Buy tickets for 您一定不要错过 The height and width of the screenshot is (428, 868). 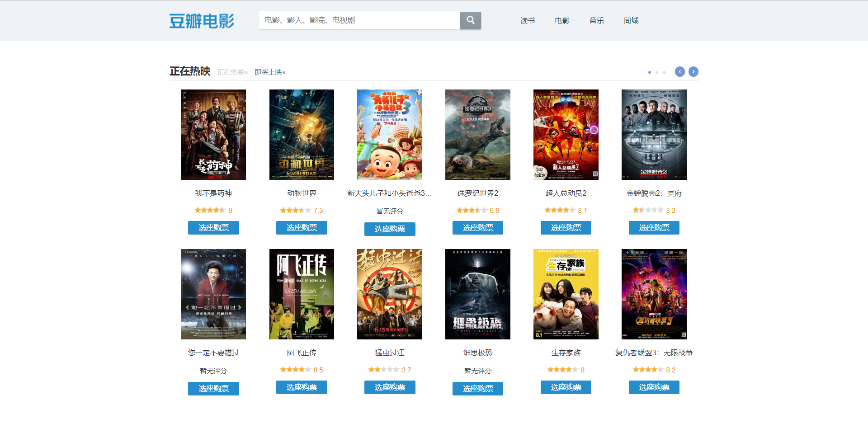click(213, 389)
